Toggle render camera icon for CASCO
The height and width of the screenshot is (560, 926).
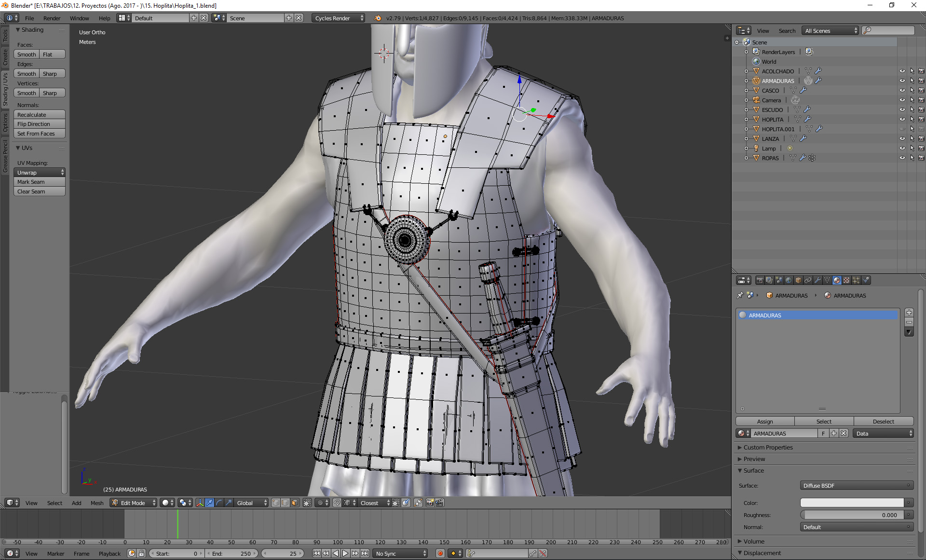coord(921,90)
